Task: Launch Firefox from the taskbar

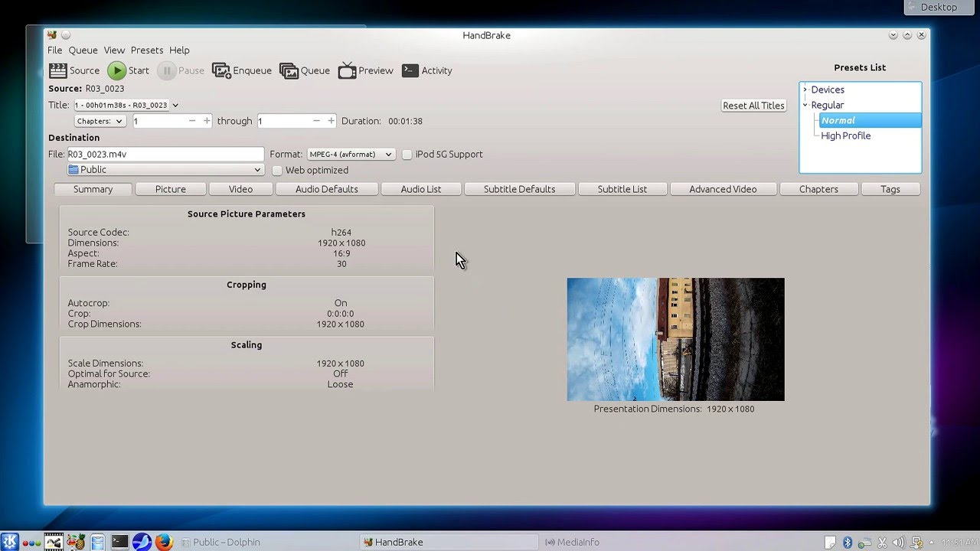Action: click(164, 542)
